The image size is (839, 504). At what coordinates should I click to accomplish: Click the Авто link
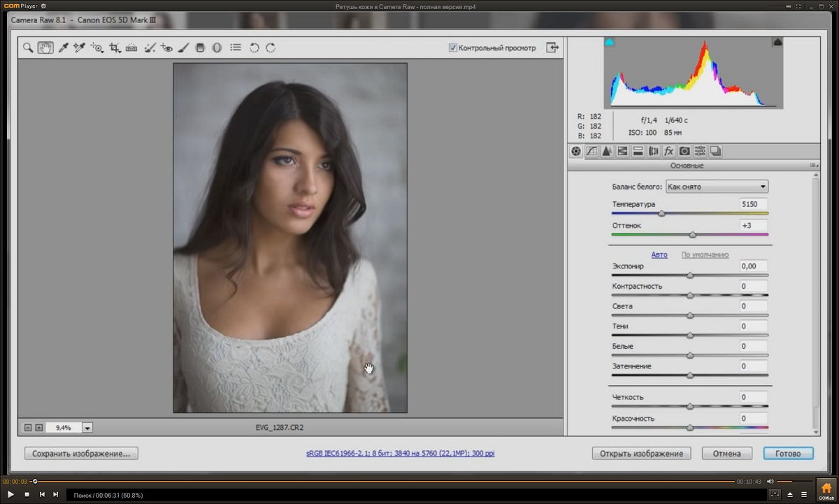point(659,254)
